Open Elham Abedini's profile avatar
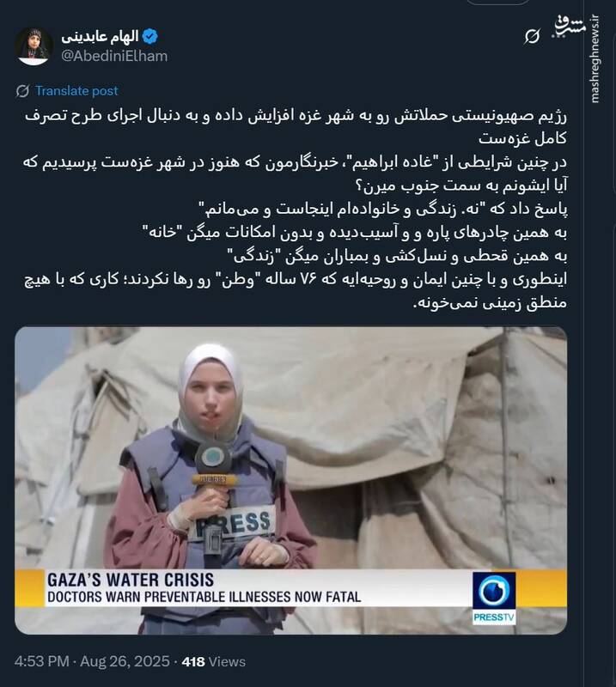The width and height of the screenshot is (616, 687). [x=34, y=46]
